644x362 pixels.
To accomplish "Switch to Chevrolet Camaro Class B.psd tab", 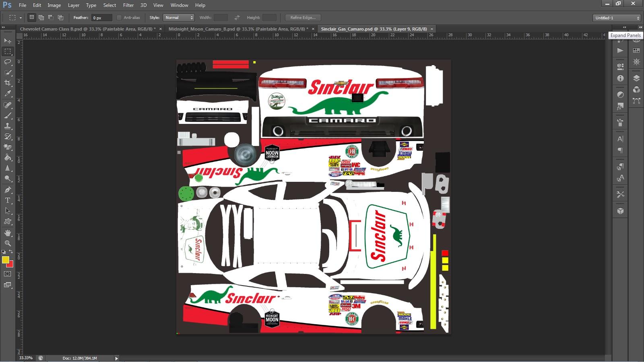I will coord(88,29).
